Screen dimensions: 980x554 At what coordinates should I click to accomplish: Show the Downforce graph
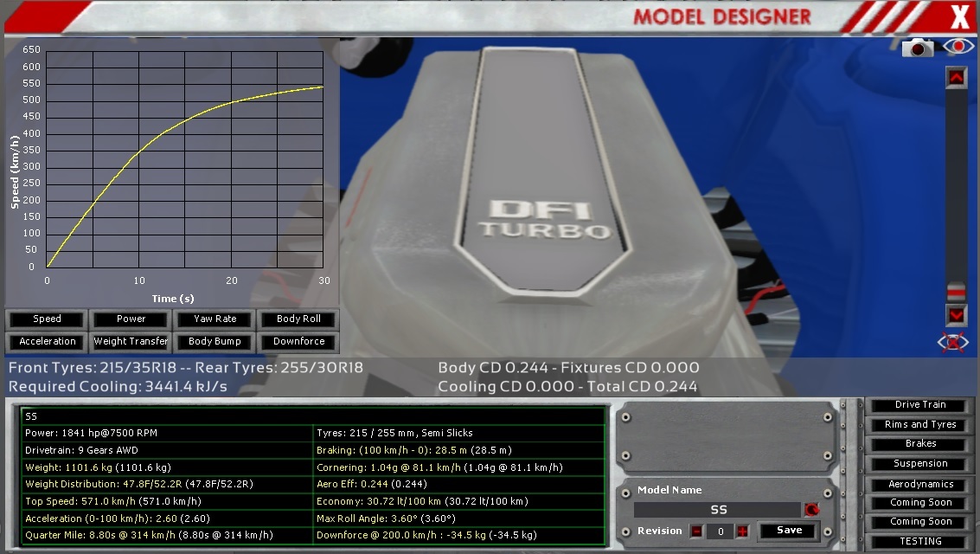pos(298,341)
